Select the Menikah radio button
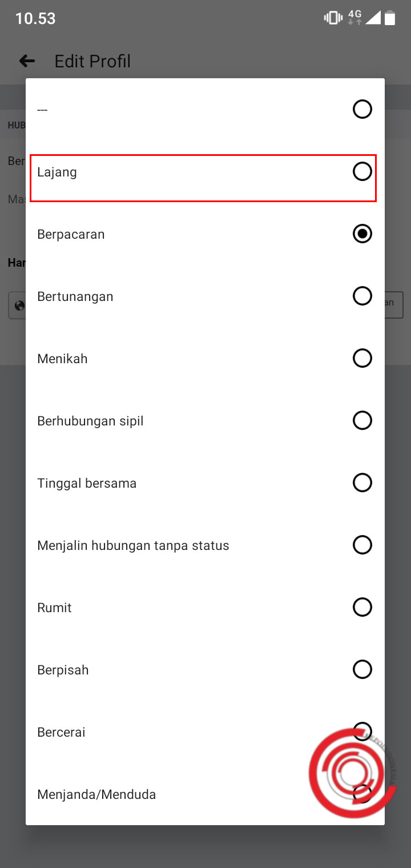The image size is (411, 868). [x=362, y=358]
